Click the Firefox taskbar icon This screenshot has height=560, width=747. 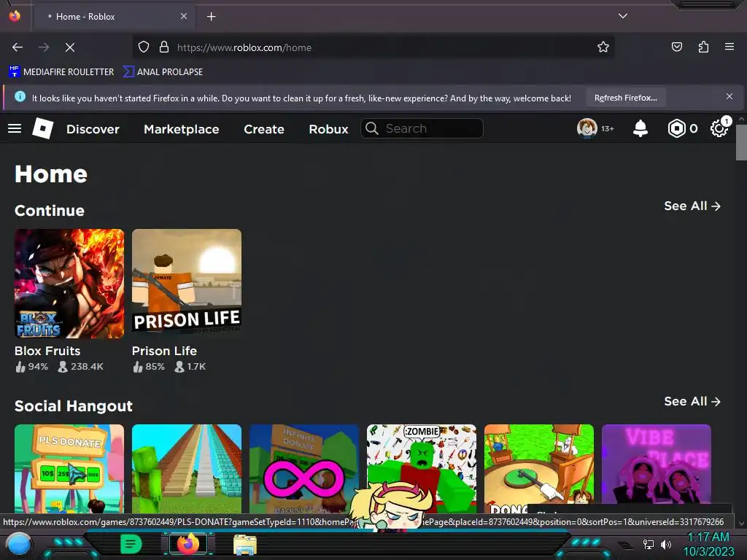click(x=188, y=544)
